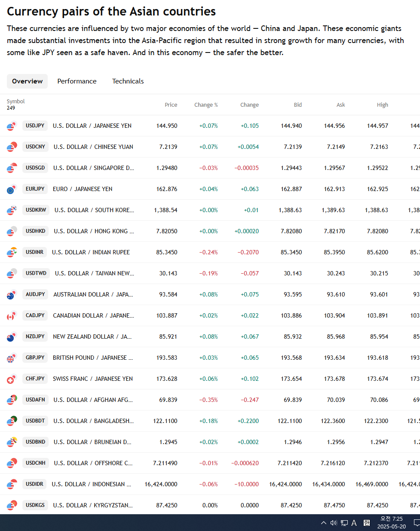The width and height of the screenshot is (420, 531).
Task: Switch to the Overview tab
Action: pyautogui.click(x=27, y=81)
